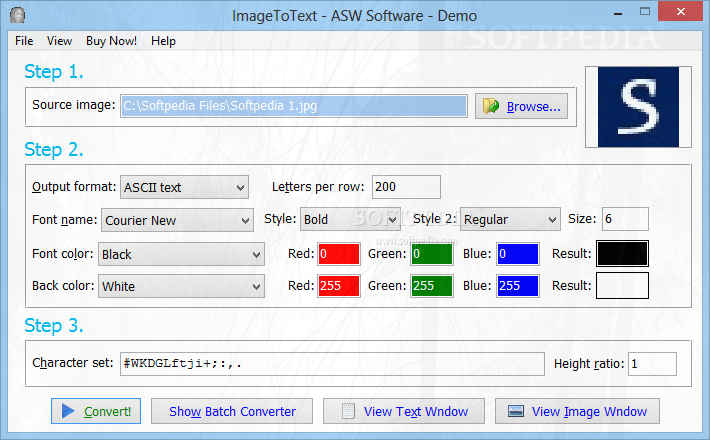
Task: Open the File menu
Action: (x=24, y=41)
